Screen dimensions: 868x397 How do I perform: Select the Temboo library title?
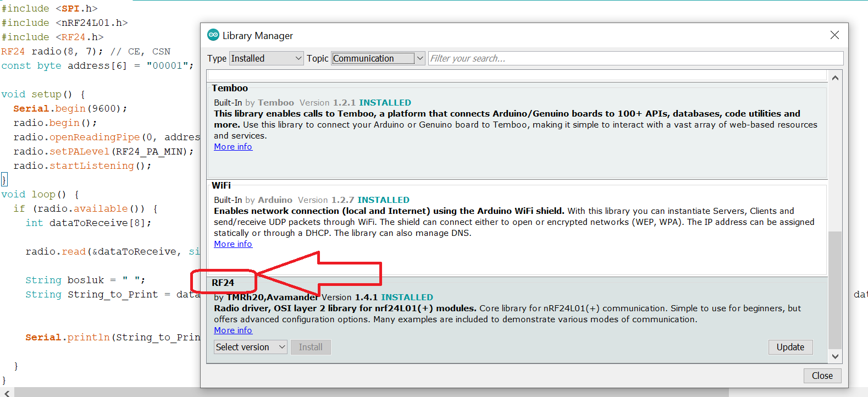pyautogui.click(x=230, y=88)
